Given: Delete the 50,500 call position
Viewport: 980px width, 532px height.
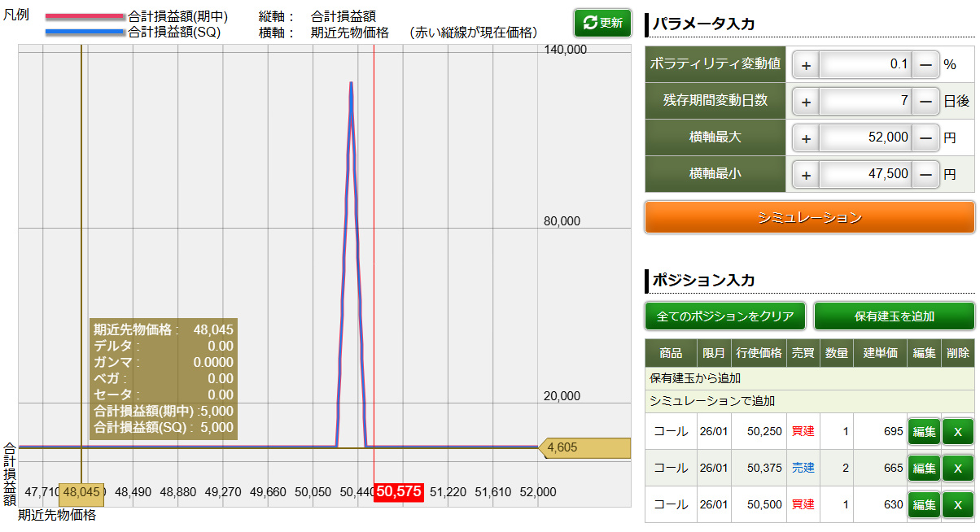Looking at the screenshot, I should pyautogui.click(x=957, y=504).
